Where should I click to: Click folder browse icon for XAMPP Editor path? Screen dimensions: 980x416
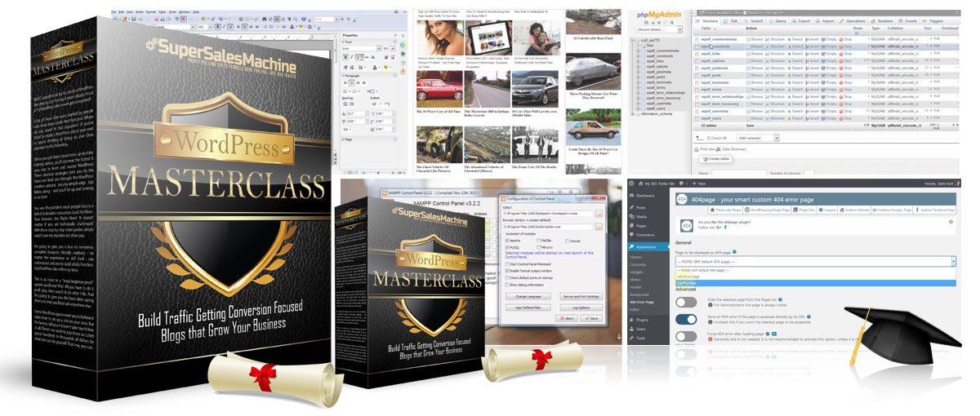click(x=599, y=214)
